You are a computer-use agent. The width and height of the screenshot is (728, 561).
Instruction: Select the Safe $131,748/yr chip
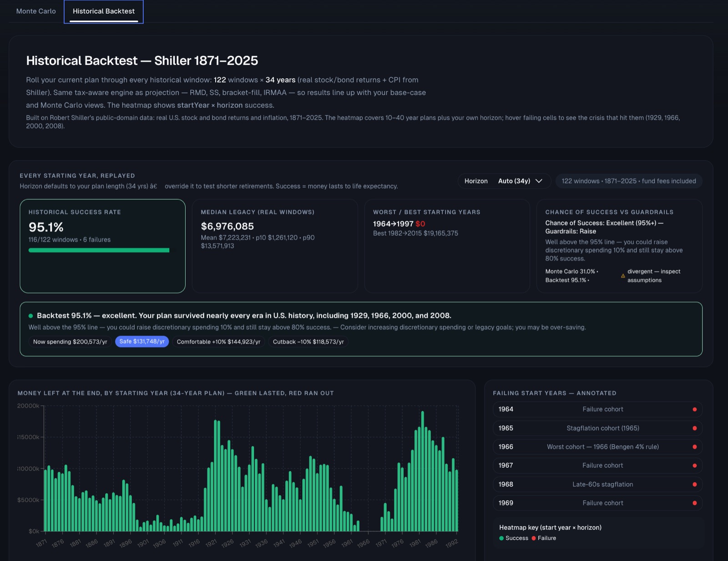point(142,342)
